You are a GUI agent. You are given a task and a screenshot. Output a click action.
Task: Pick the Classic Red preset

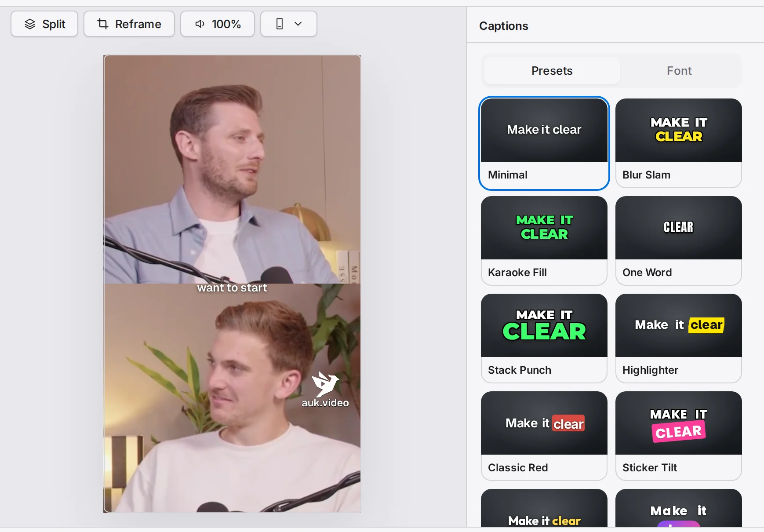coord(544,436)
